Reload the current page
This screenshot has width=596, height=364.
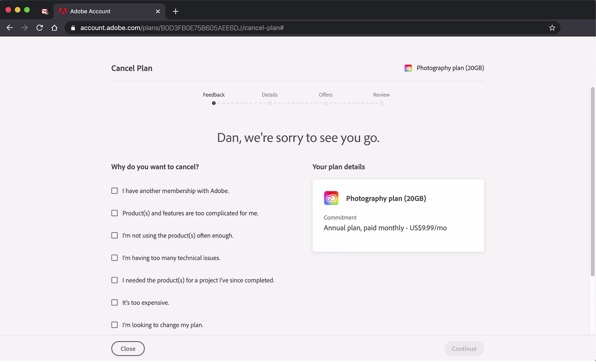pyautogui.click(x=40, y=28)
